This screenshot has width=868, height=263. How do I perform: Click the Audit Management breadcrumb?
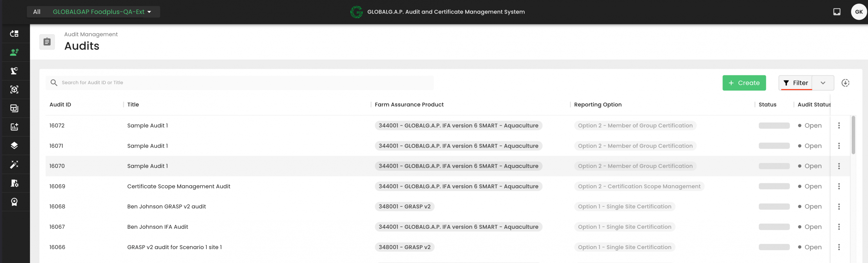pyautogui.click(x=91, y=34)
